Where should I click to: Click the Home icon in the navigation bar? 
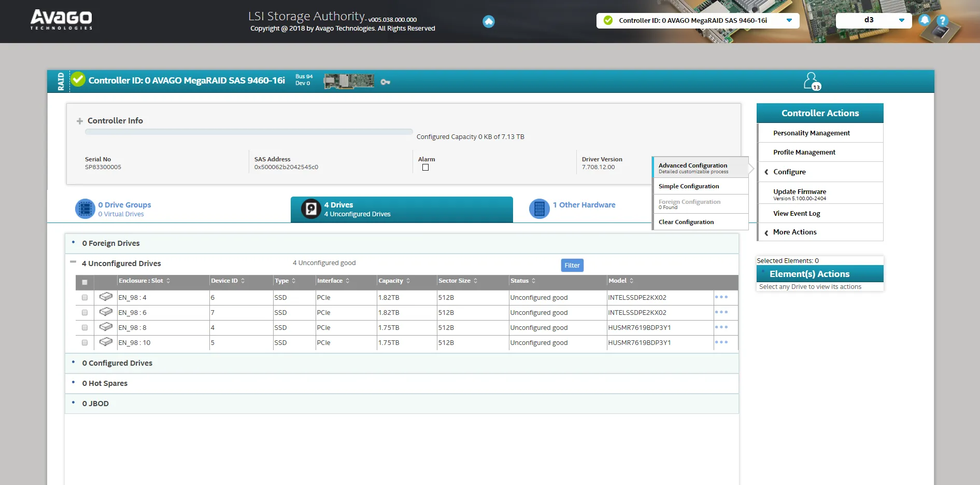click(x=488, y=21)
